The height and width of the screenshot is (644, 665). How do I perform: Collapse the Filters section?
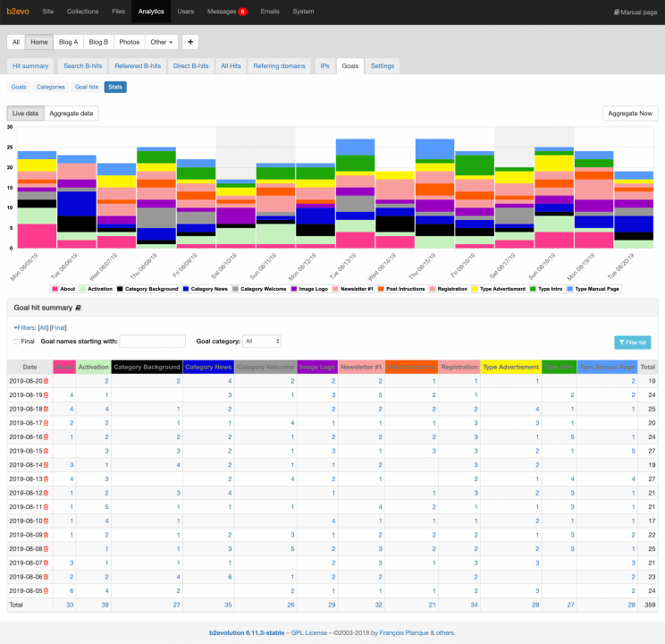point(25,327)
